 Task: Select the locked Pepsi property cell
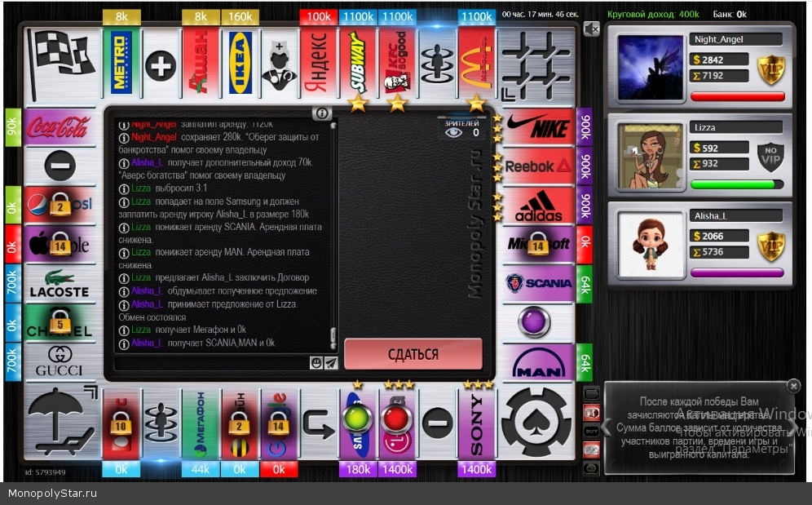click(60, 206)
